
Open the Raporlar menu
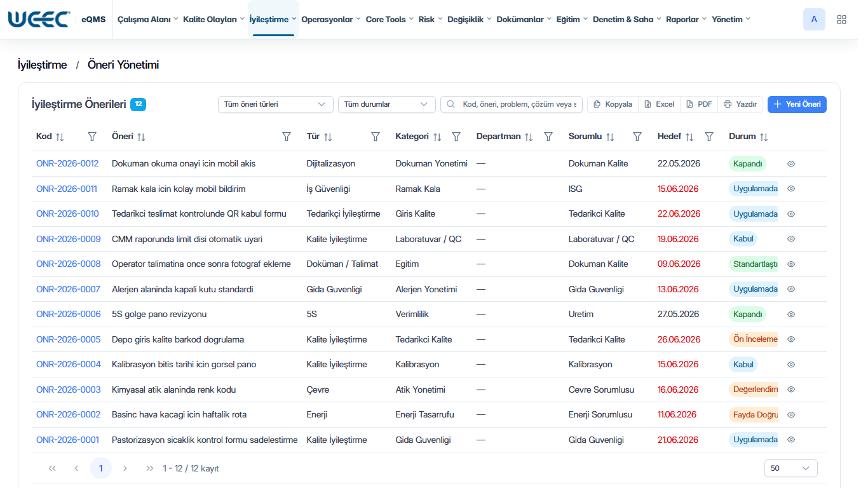[686, 20]
